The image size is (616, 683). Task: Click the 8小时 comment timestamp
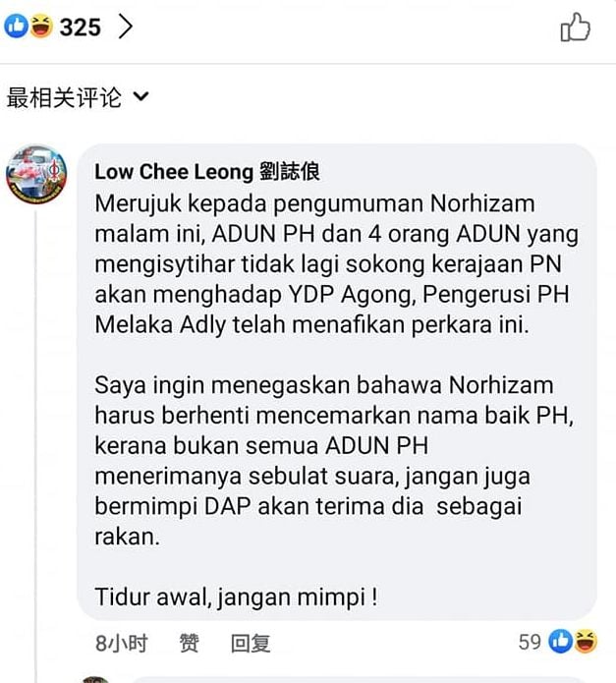click(x=122, y=643)
